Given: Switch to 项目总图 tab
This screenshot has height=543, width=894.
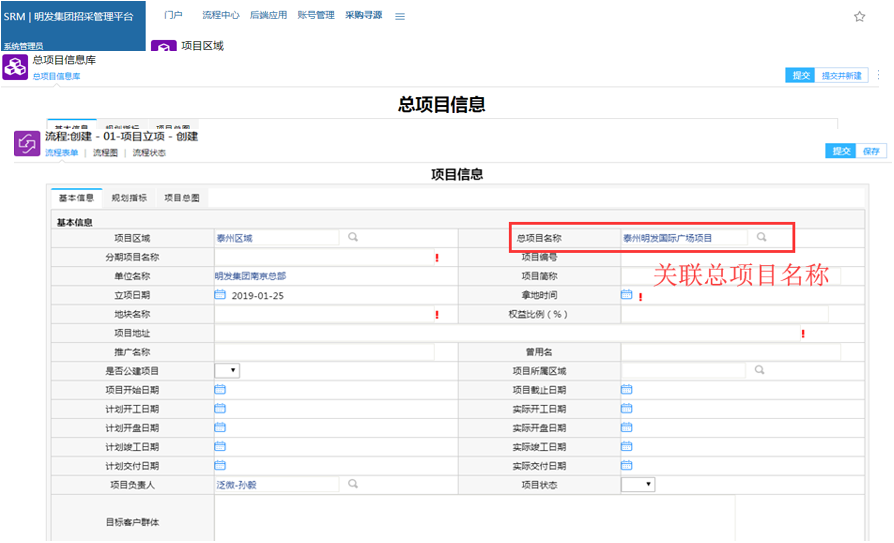Looking at the screenshot, I should pos(181,198).
